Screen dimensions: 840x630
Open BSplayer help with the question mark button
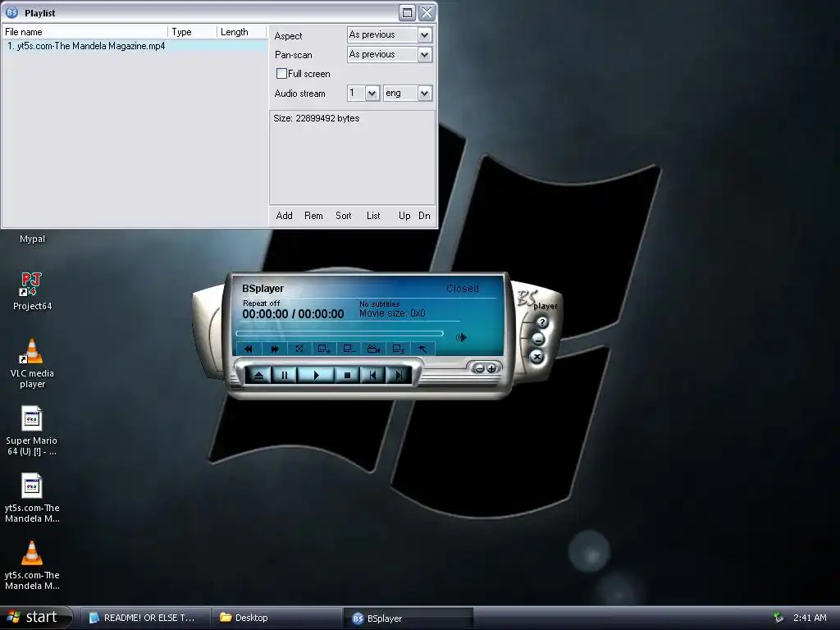click(x=542, y=322)
